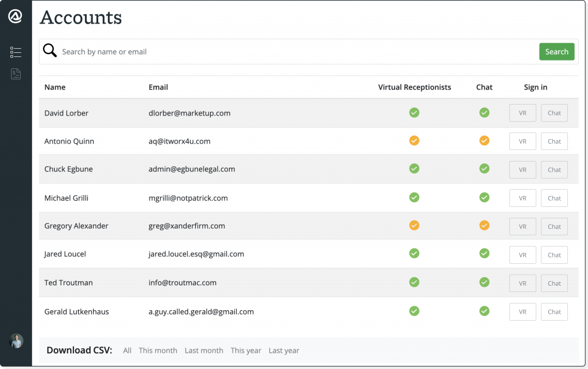Viewport: 588px width, 369px height.
Task: Click Antonio Quinn's orange Chat status icon
Action: pos(484,141)
